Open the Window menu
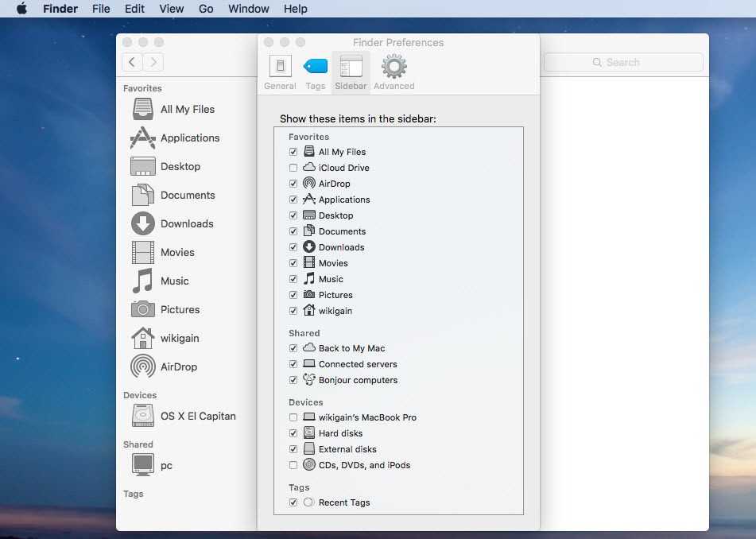The height and width of the screenshot is (539, 756). (249, 9)
